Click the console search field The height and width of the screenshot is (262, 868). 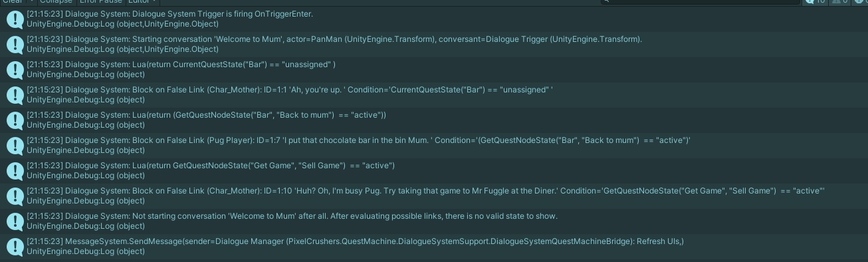(x=701, y=2)
